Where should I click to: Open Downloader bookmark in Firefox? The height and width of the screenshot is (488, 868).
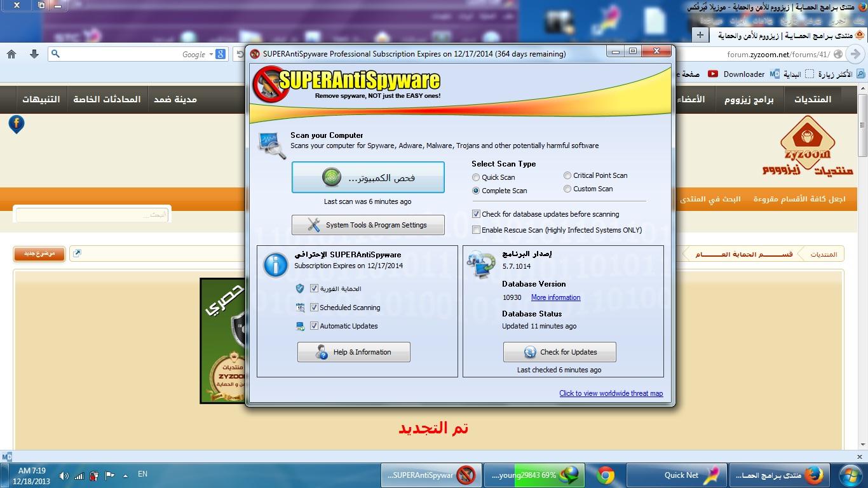[x=744, y=74]
